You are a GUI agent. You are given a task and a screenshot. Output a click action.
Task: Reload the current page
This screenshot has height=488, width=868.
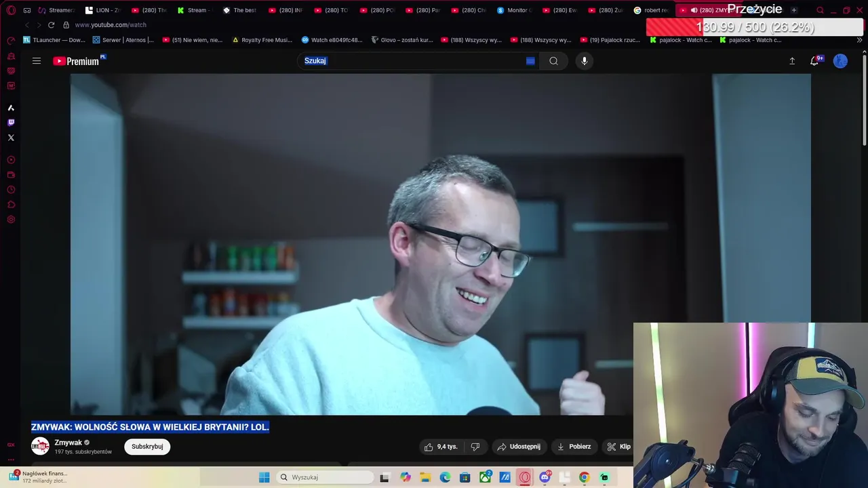tap(51, 25)
